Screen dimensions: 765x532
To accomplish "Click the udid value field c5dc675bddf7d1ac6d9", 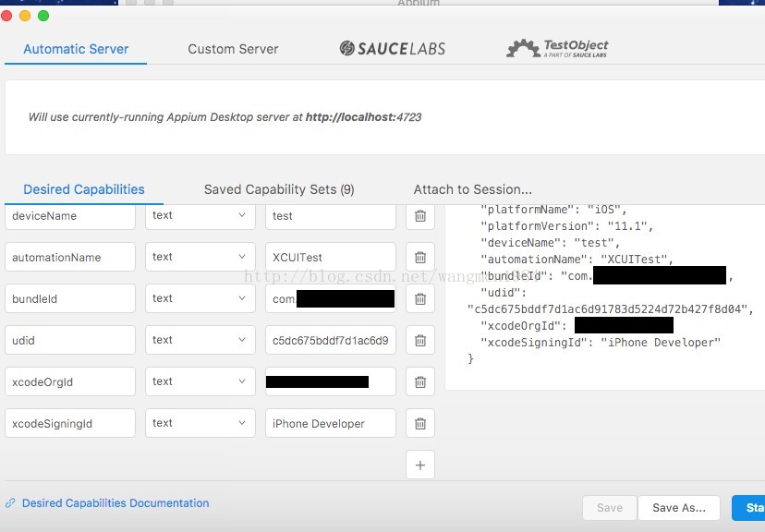I will [330, 340].
